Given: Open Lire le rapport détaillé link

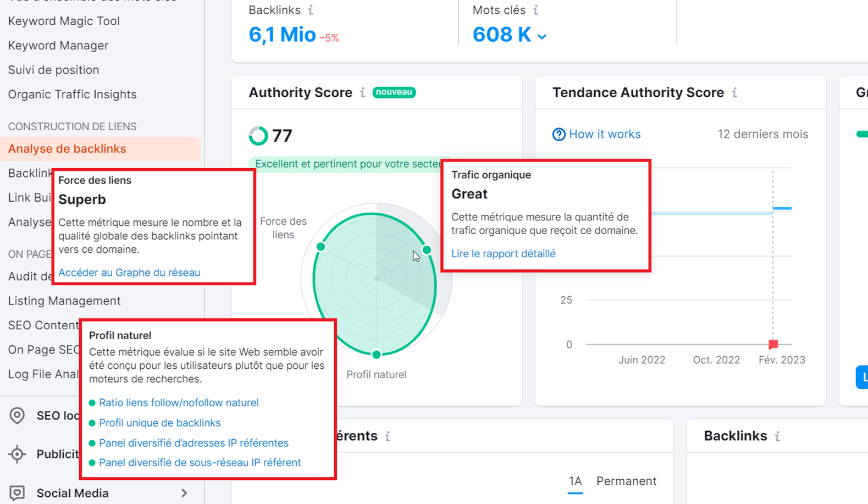Looking at the screenshot, I should pyautogui.click(x=503, y=253).
